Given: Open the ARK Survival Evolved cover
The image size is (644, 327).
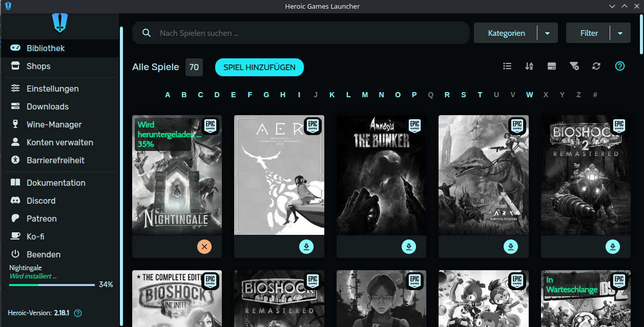Looking at the screenshot, I should pyautogui.click(x=484, y=175).
